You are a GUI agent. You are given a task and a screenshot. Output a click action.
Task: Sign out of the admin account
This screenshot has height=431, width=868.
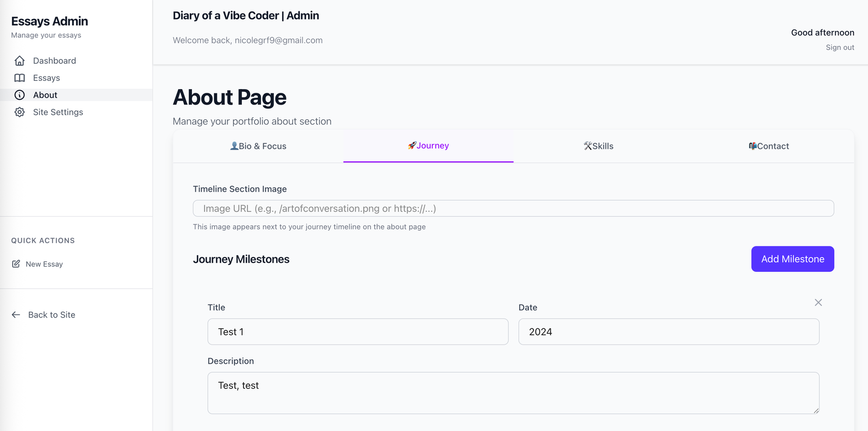point(840,48)
